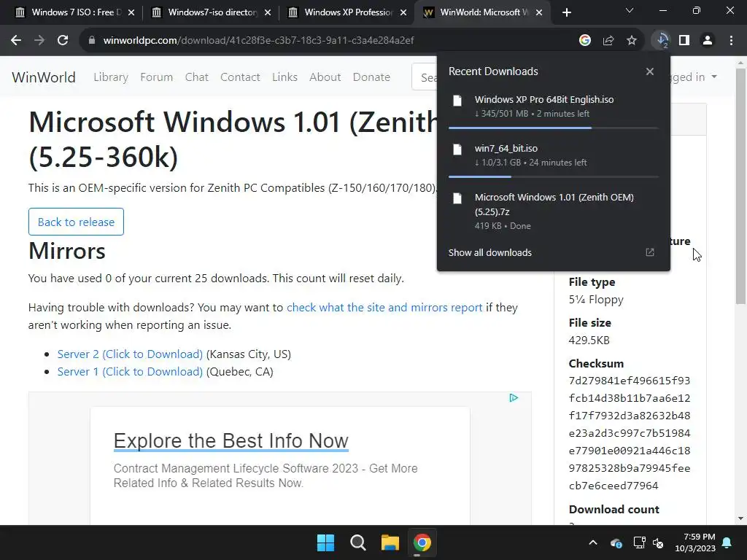Click the win7_64_bit.iso progress bar
Image resolution: width=747 pixels, height=560 pixels.
(554, 176)
